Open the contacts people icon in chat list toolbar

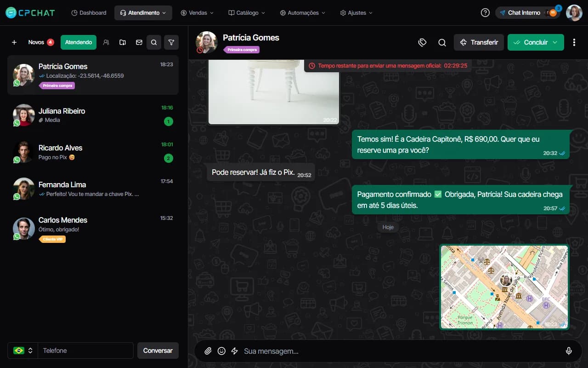[x=106, y=42]
